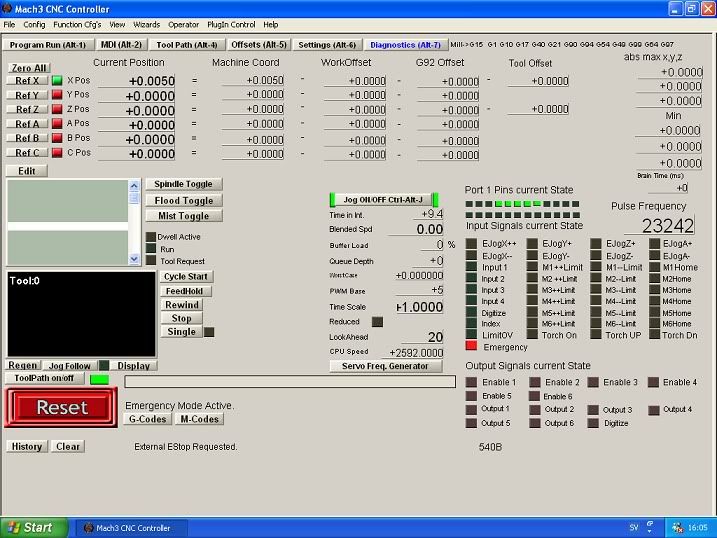Click the G-Codes button
This screenshot has width=717, height=538.
tap(147, 419)
